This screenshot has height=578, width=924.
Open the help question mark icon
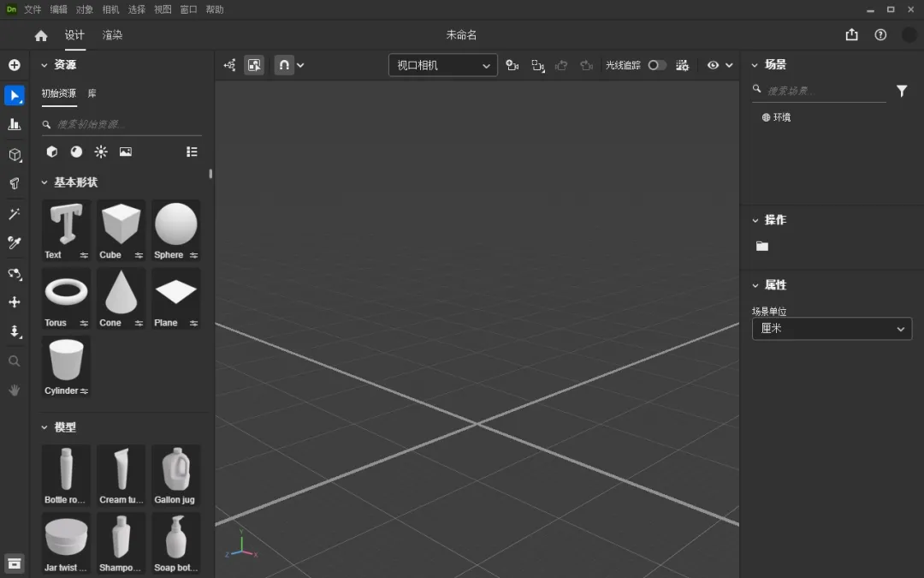(x=880, y=35)
